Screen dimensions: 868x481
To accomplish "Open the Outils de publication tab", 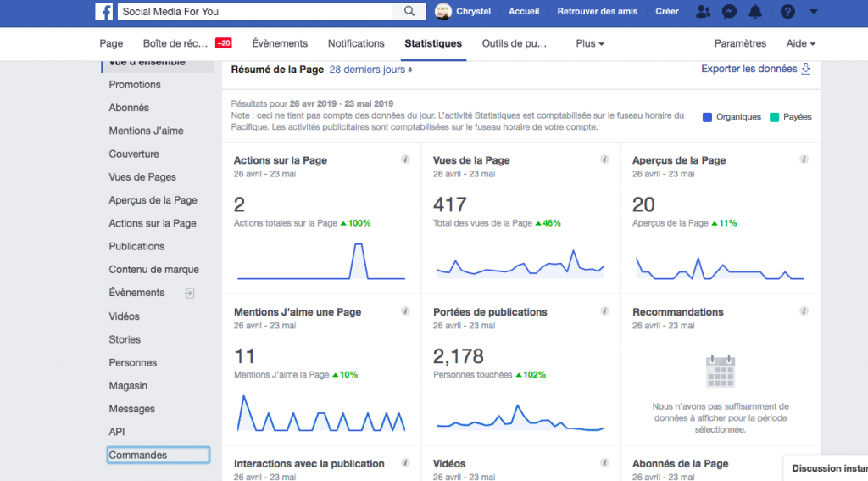I will click(x=515, y=43).
